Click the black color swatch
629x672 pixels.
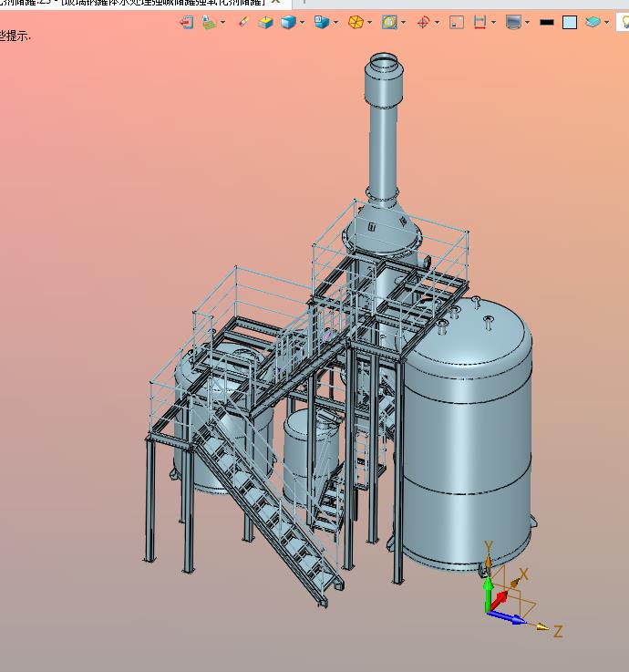[547, 22]
